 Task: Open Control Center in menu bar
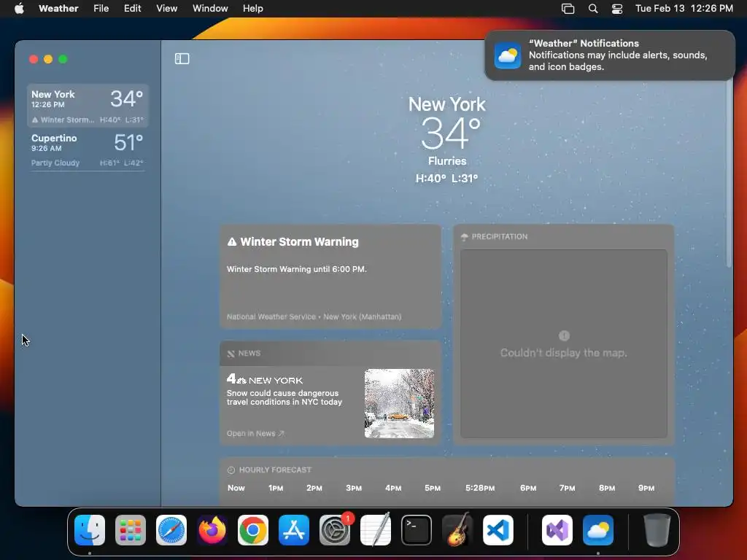[617, 9]
